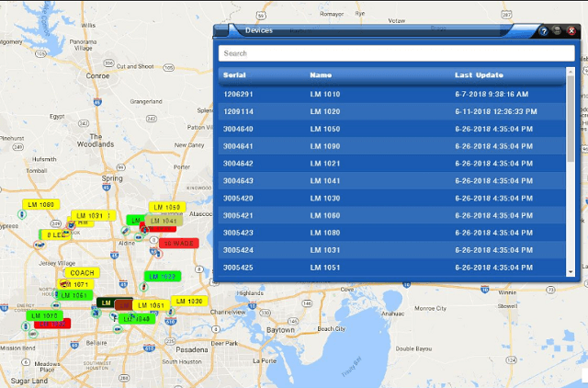Click the yellow COACH map label
Viewport: 588px width, 388px height.
83,273
